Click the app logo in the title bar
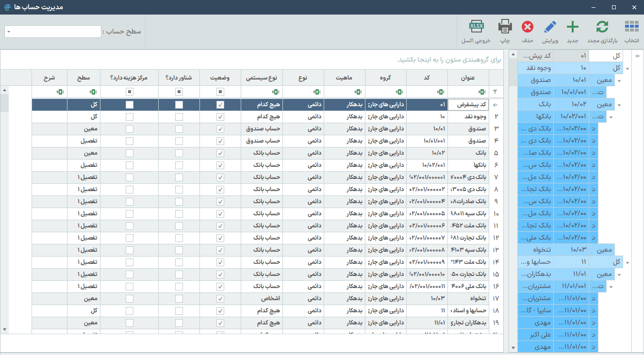 [x=8, y=7]
